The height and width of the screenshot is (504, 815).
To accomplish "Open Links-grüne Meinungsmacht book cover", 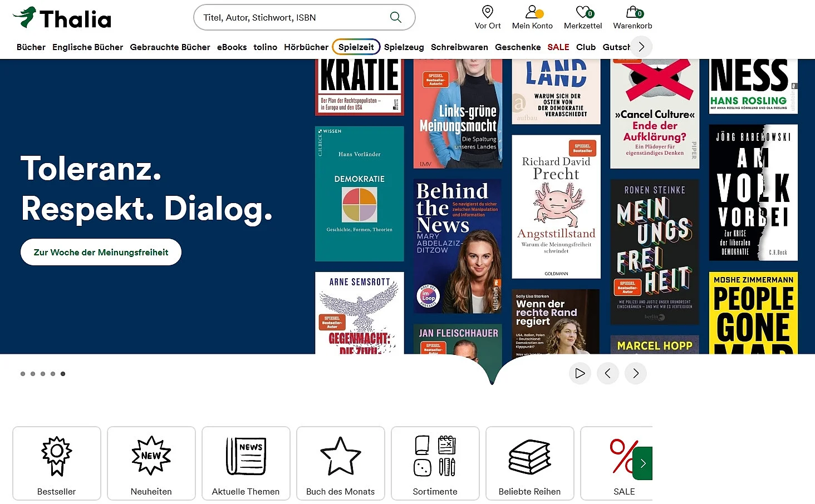I will tap(458, 113).
